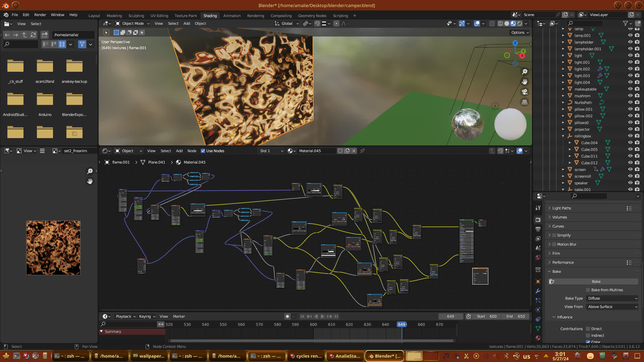Open Render properties tab icon
Screen dimensions: 644x362
538,220
